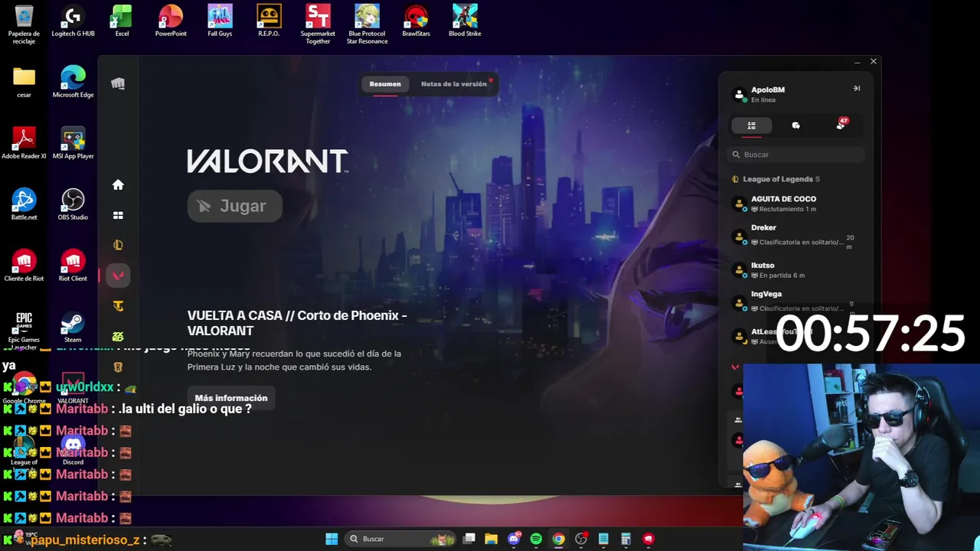This screenshot has width=980, height=551.
Task: Open Teamfight Tactics in the sidebar
Action: point(118,306)
